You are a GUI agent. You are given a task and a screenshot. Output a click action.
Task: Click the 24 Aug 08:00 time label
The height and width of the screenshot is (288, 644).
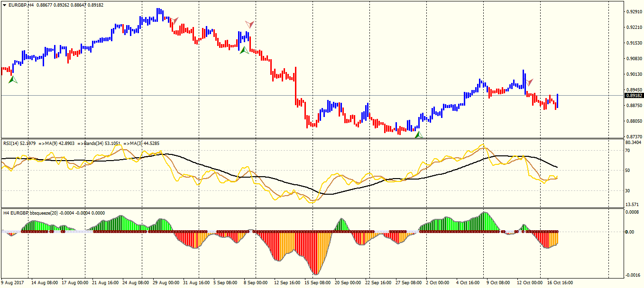(x=136, y=283)
